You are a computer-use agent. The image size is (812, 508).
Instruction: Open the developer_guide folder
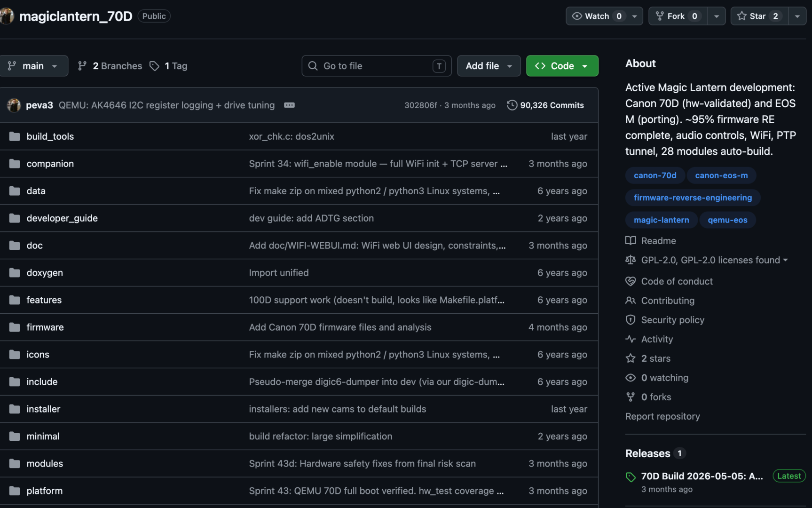tap(62, 218)
